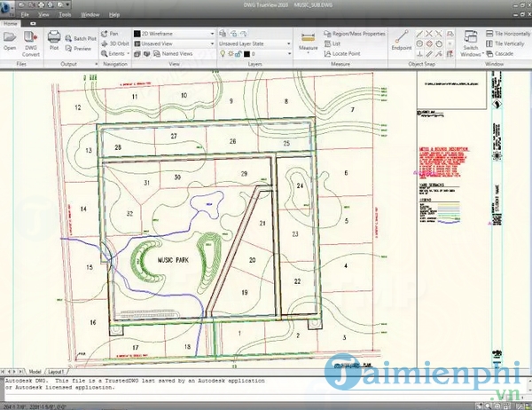Expand the Extents zoom options arrow

point(129,53)
